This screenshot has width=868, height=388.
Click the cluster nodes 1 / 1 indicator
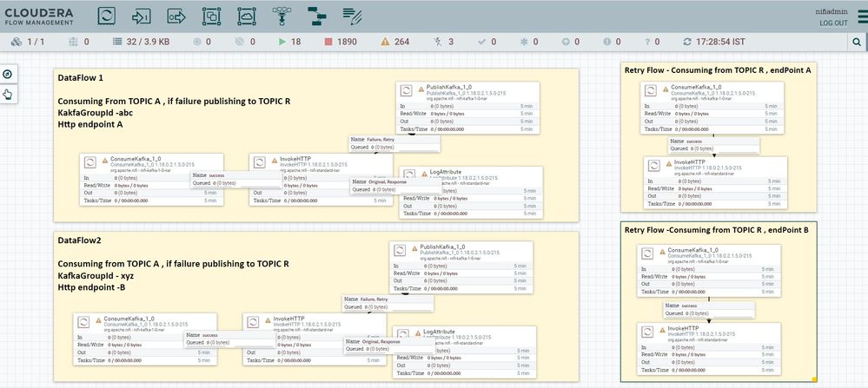[x=28, y=42]
